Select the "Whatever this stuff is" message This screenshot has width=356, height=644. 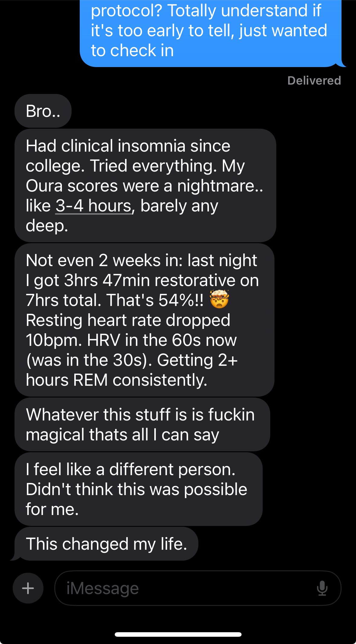click(x=142, y=424)
